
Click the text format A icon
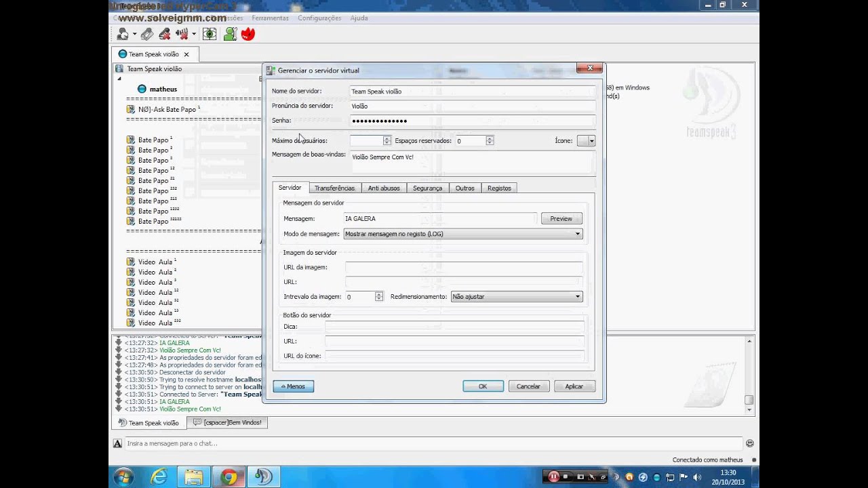click(117, 443)
